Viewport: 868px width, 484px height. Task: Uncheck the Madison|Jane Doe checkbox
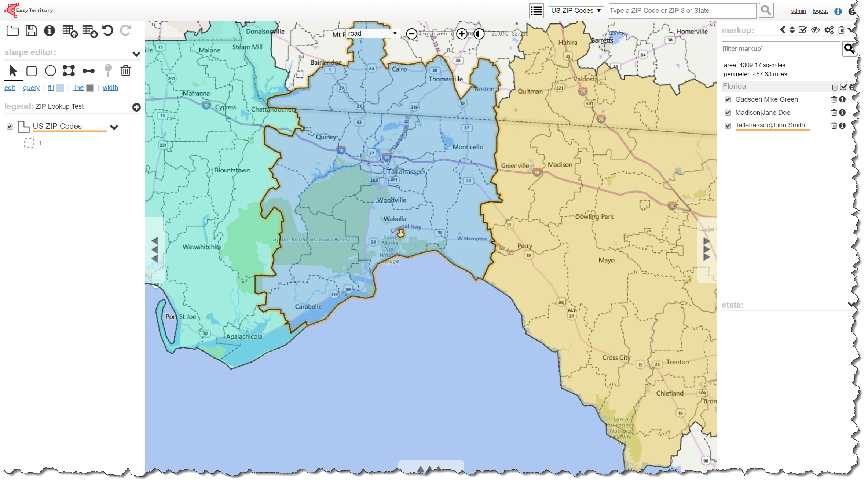[728, 113]
